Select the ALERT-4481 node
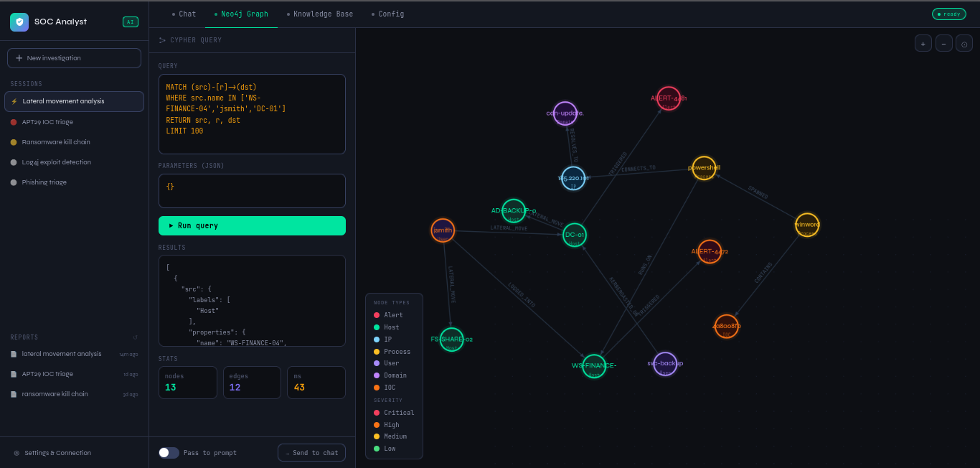This screenshot has height=468, width=980. (669, 98)
